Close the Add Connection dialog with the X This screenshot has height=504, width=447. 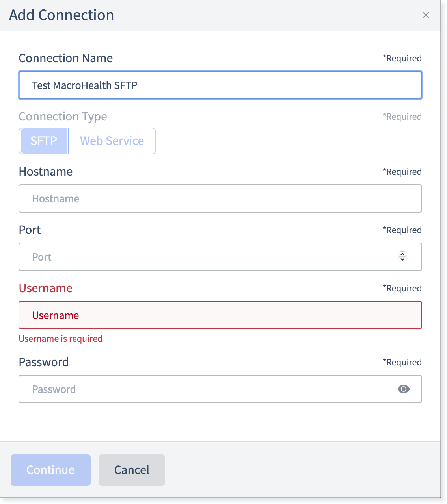[425, 15]
